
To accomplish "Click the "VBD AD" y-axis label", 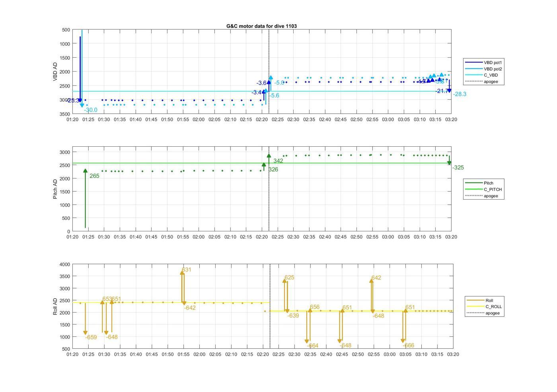I will [55, 72].
